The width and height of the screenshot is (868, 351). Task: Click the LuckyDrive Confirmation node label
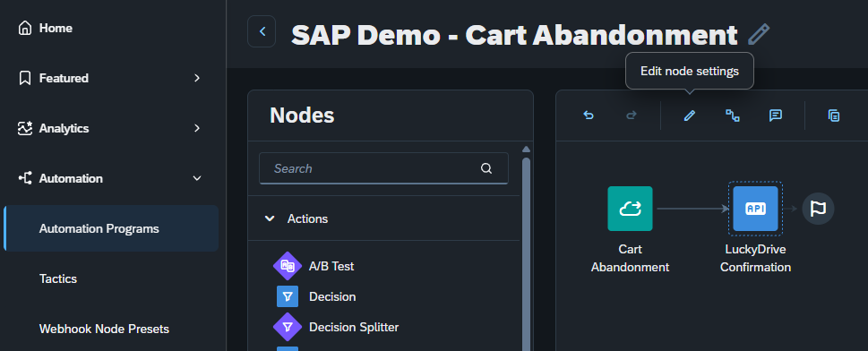pos(756,258)
